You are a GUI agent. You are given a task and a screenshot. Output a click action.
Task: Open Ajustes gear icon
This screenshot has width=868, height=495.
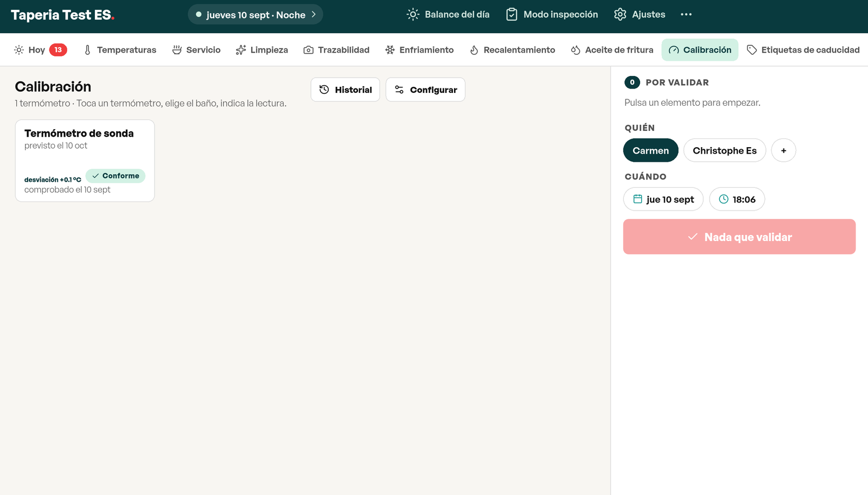point(620,15)
